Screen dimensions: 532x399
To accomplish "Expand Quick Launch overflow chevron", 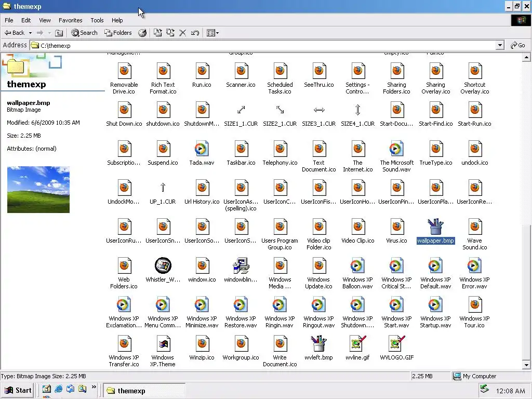I will pos(94,387).
